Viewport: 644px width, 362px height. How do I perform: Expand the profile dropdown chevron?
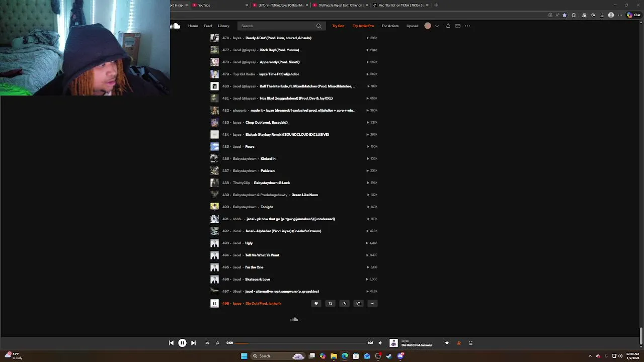point(437,26)
